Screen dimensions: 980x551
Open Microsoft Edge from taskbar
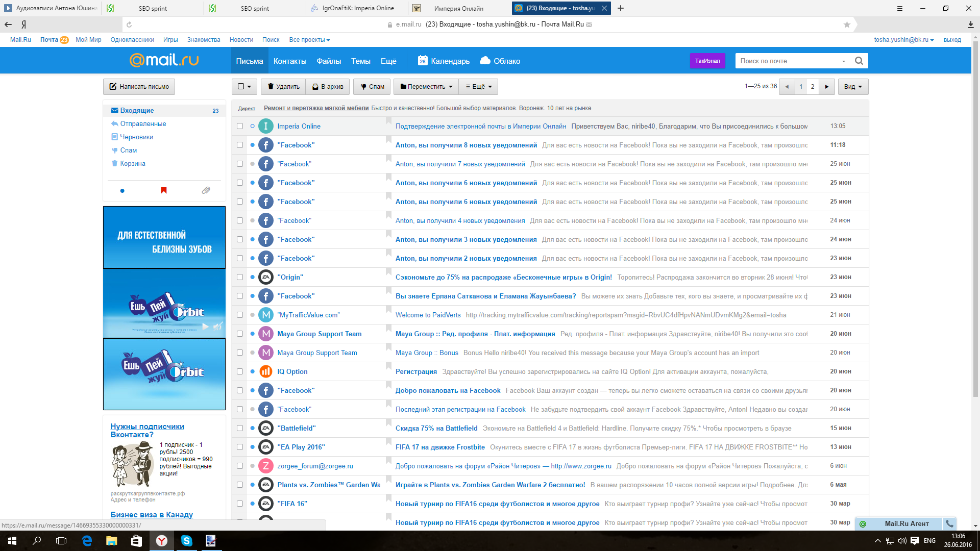click(87, 541)
